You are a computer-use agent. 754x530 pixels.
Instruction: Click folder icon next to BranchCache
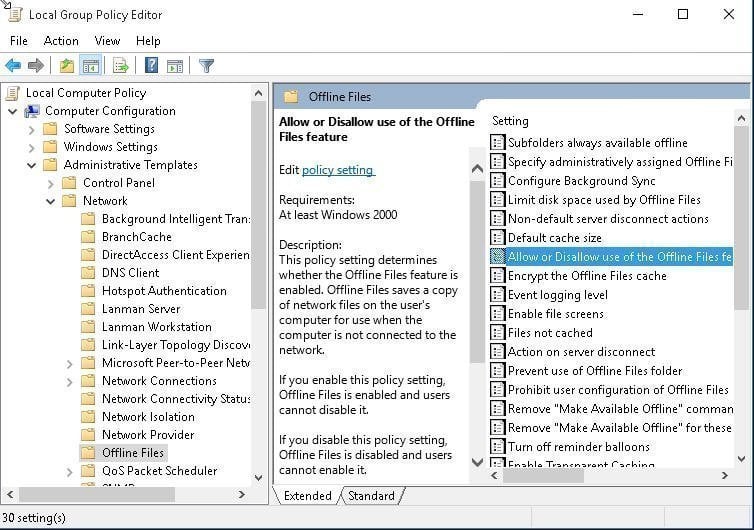point(88,237)
